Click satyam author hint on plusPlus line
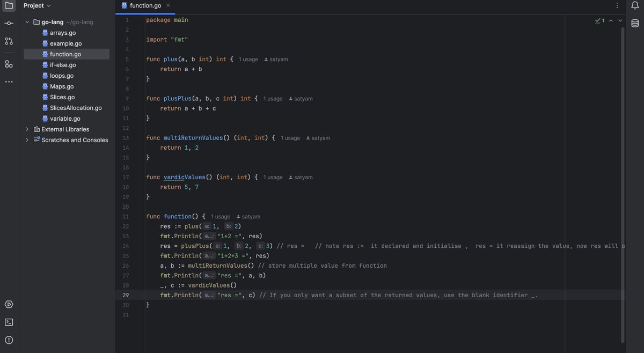 tap(301, 99)
